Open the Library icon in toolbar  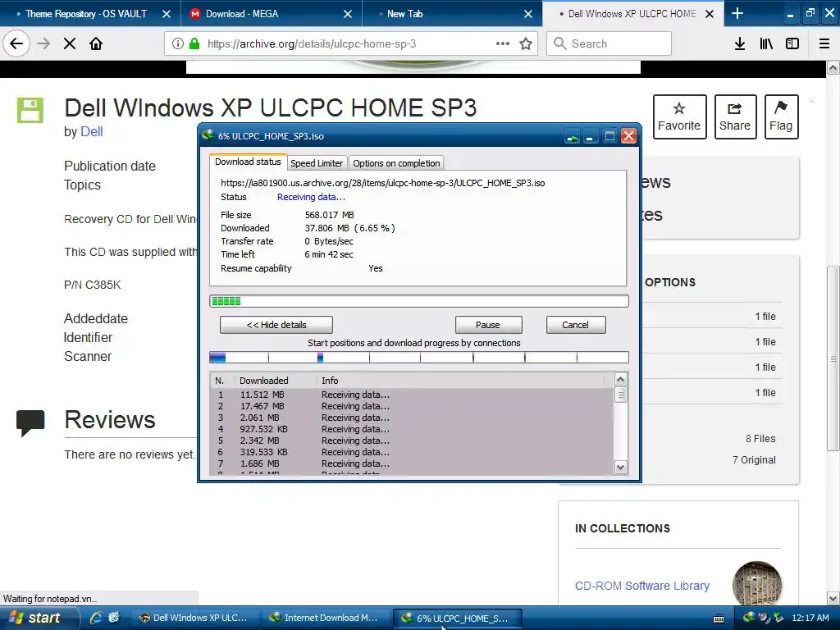point(766,43)
